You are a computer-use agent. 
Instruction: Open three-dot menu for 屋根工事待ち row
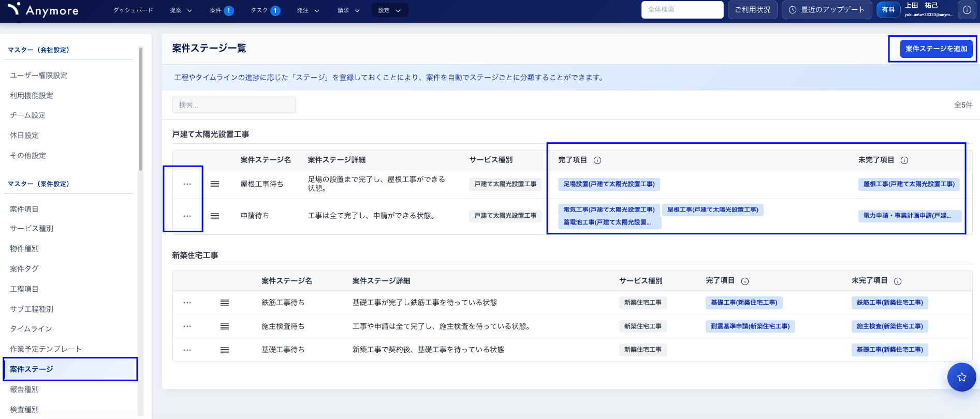pos(187,184)
